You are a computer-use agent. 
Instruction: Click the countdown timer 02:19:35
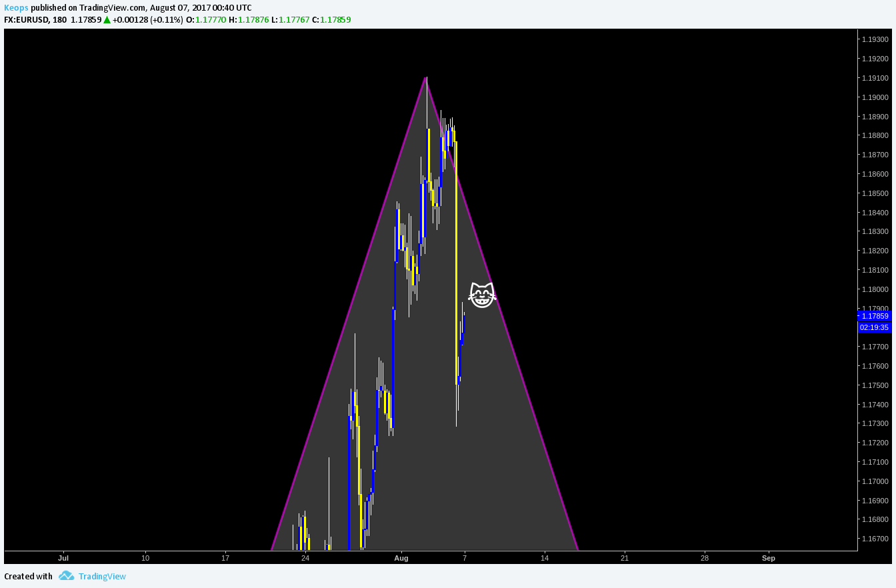(873, 327)
